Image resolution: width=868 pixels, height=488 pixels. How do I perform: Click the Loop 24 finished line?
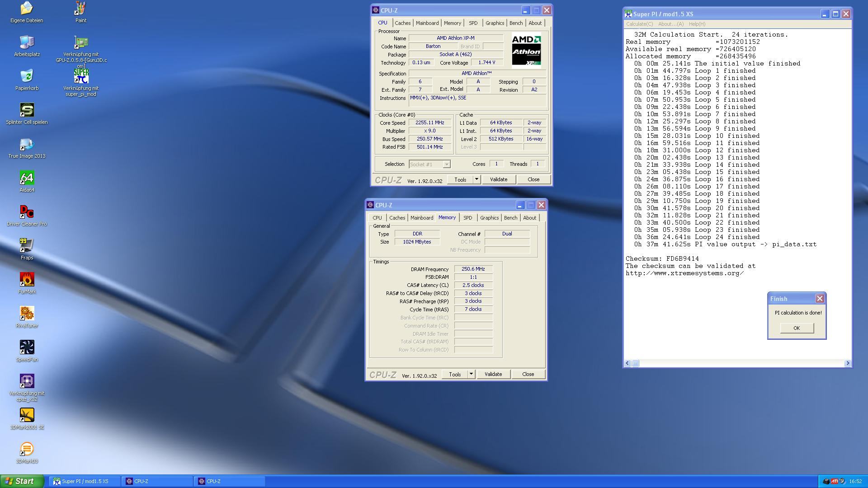pyautogui.click(x=697, y=237)
